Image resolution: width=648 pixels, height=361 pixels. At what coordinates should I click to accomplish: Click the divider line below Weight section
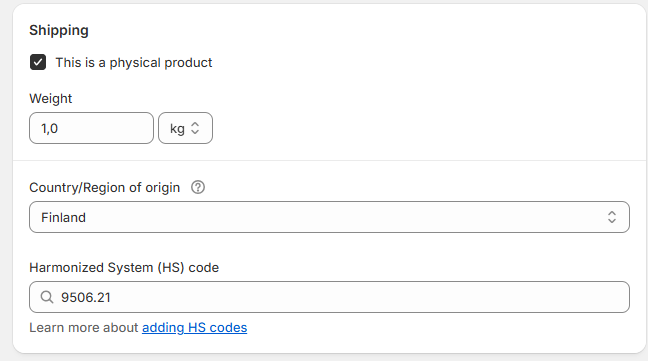pyautogui.click(x=329, y=160)
